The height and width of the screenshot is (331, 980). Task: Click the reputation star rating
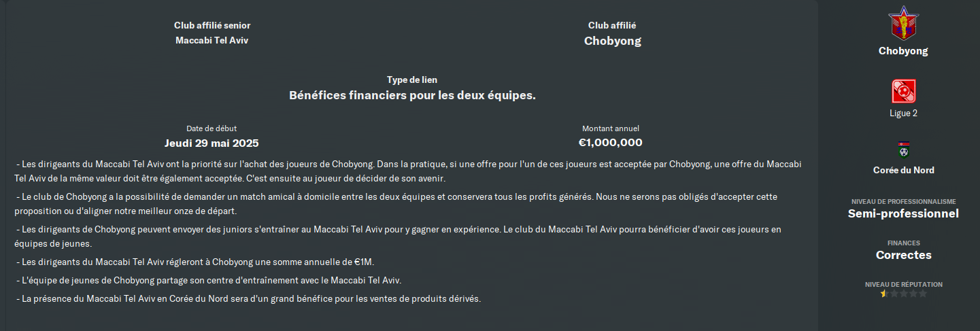tap(903, 294)
